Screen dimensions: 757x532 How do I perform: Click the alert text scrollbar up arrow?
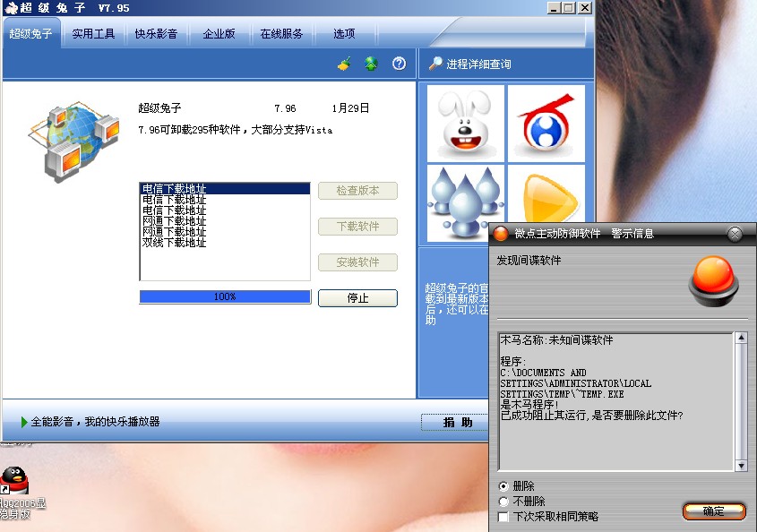[741, 338]
